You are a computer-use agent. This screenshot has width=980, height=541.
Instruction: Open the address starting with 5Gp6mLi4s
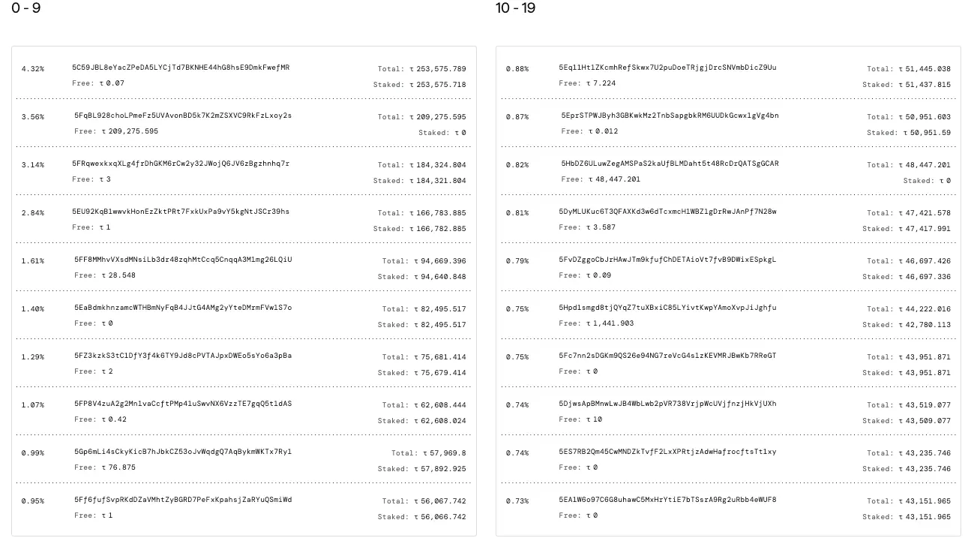click(x=183, y=452)
